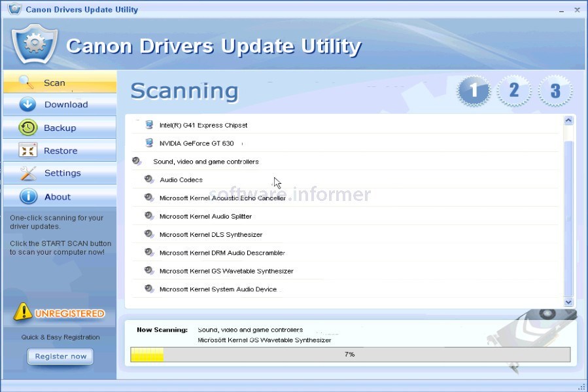Select Microsoft Kernel Acoustic Echo Canceller
This screenshot has height=392, width=588.
345,198
